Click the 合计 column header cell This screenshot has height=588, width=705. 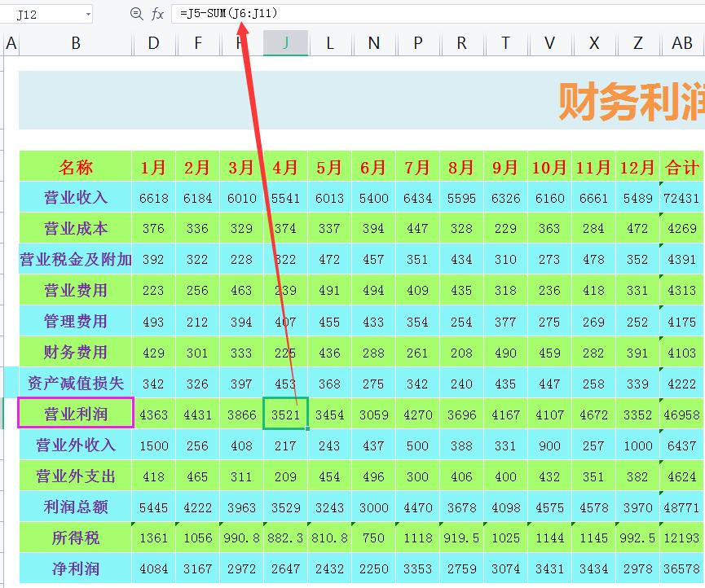681,167
